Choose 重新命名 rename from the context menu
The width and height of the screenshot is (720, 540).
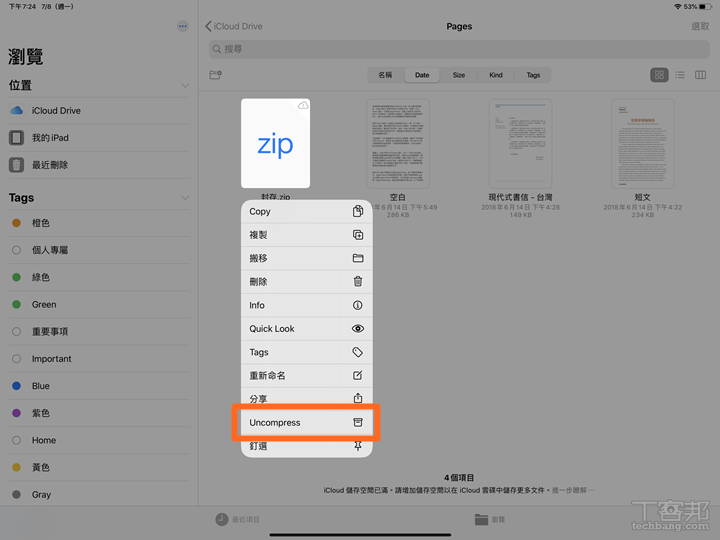click(307, 376)
